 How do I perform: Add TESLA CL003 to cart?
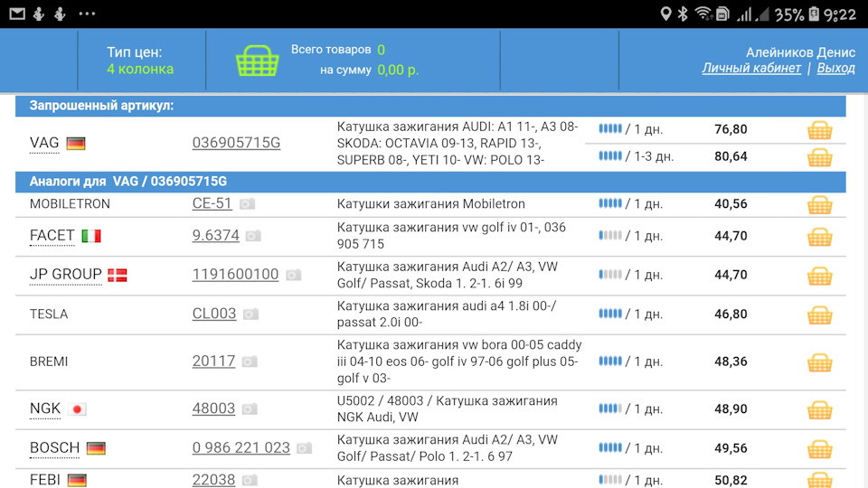click(820, 314)
